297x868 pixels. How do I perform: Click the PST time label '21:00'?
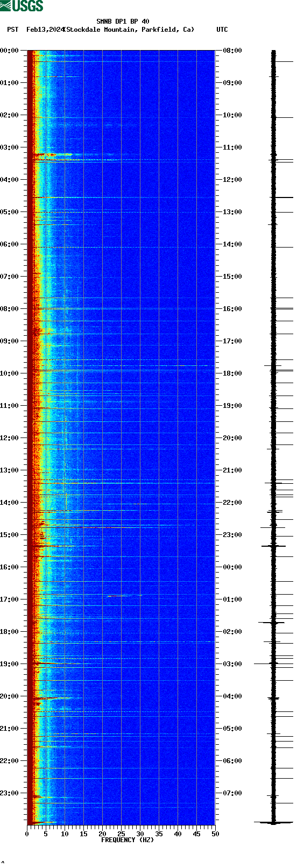pos(10,729)
